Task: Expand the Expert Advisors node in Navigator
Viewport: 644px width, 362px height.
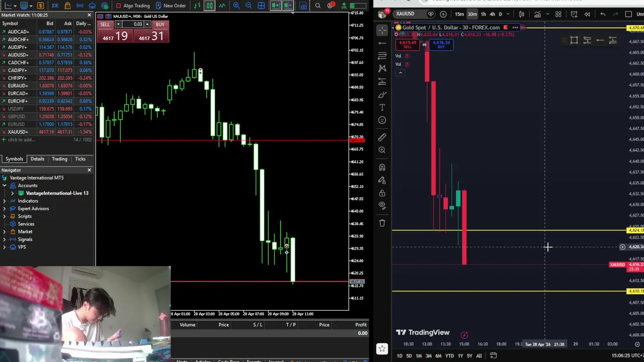Action: [x=5, y=209]
